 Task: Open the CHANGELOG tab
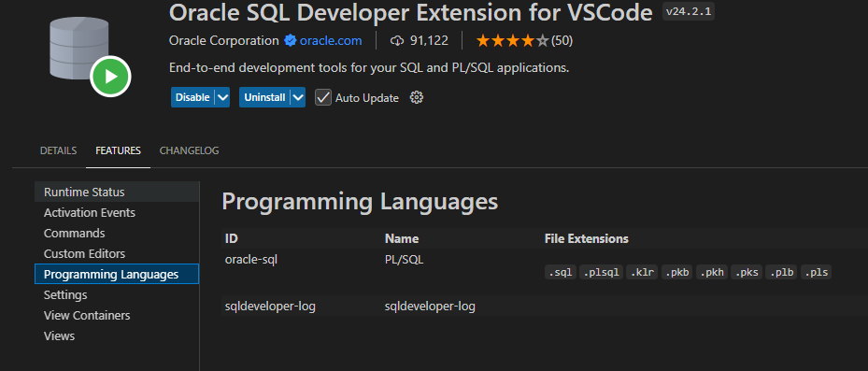(190, 150)
